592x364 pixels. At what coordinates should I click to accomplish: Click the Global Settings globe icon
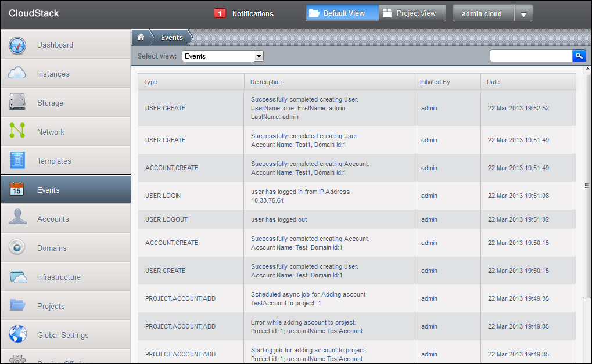tap(17, 334)
